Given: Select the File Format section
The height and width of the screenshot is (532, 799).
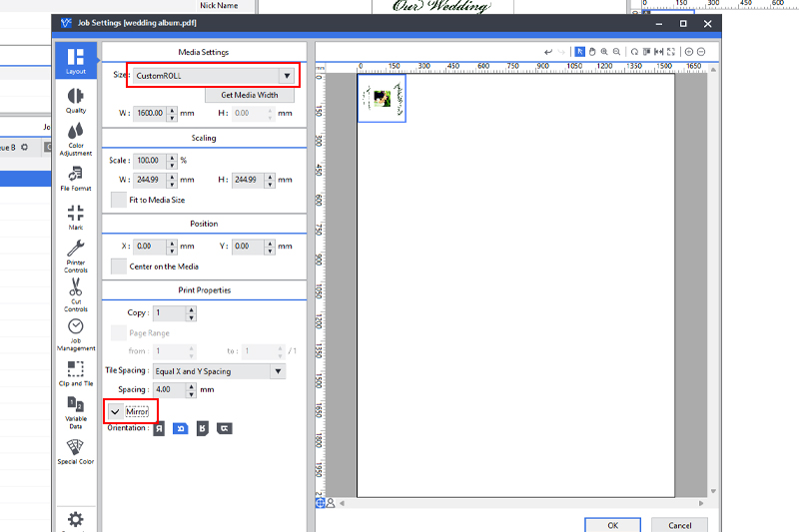Looking at the screenshot, I should [x=76, y=178].
